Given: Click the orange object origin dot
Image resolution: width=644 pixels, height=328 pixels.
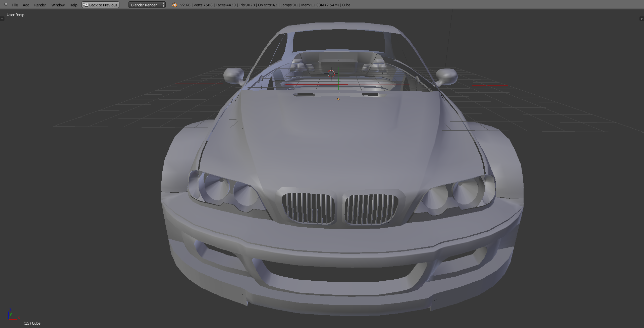Looking at the screenshot, I should pos(338,99).
